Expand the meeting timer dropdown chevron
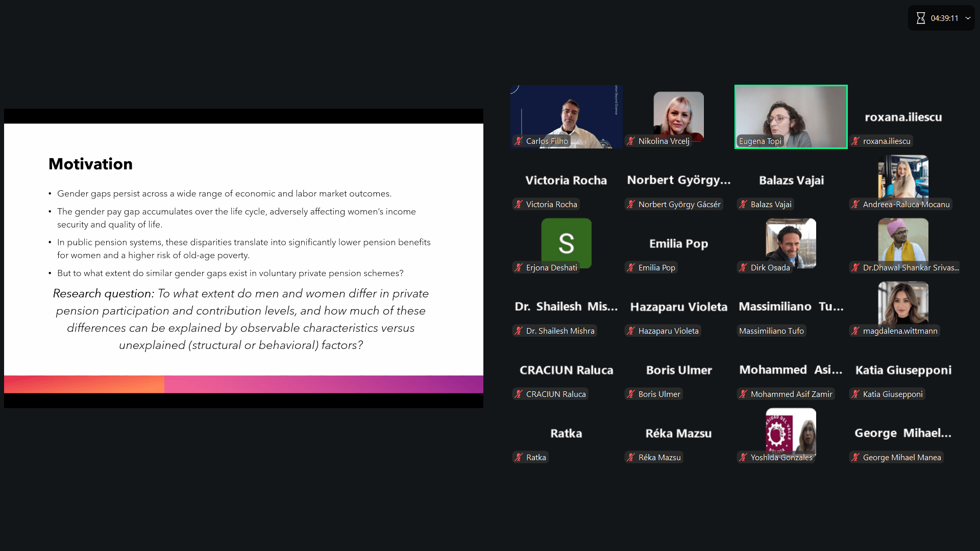980x551 pixels. pos(968,18)
